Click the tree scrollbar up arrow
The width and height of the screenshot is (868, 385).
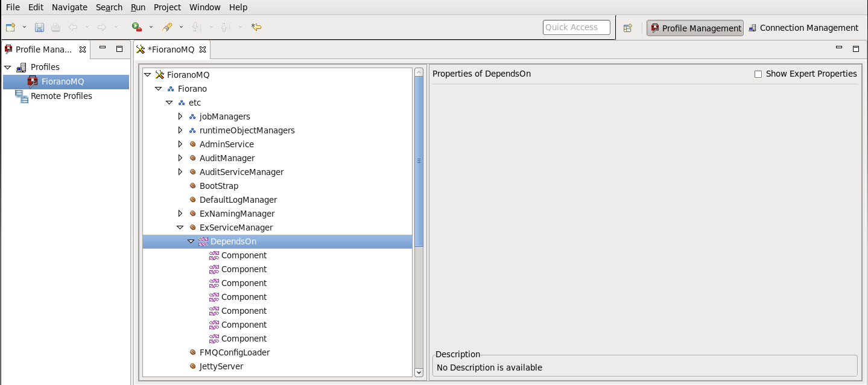(x=419, y=72)
